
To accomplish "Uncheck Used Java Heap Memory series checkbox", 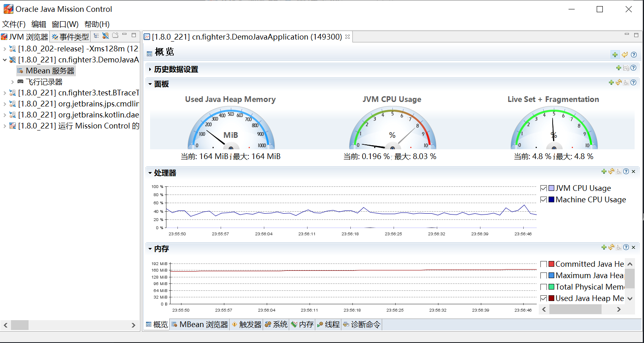I will (544, 299).
